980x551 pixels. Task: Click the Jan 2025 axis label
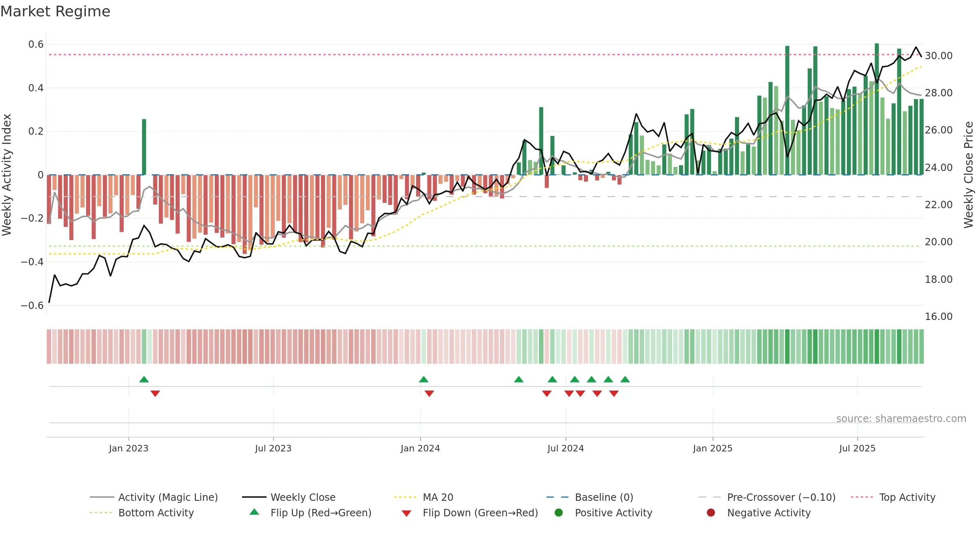coord(713,448)
